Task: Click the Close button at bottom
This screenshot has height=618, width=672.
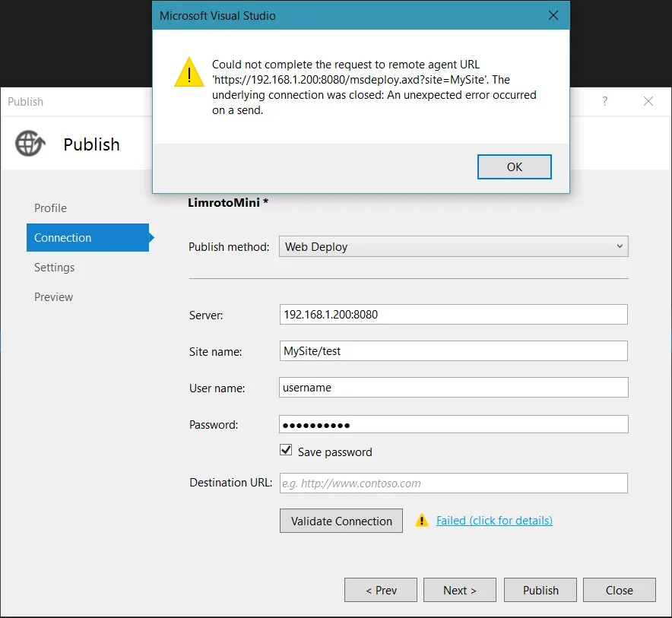Action: pos(620,590)
